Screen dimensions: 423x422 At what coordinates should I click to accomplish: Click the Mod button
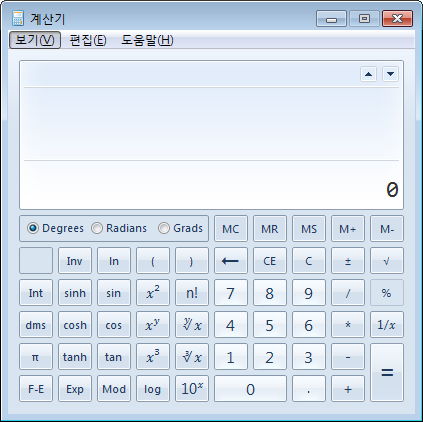[x=114, y=389]
